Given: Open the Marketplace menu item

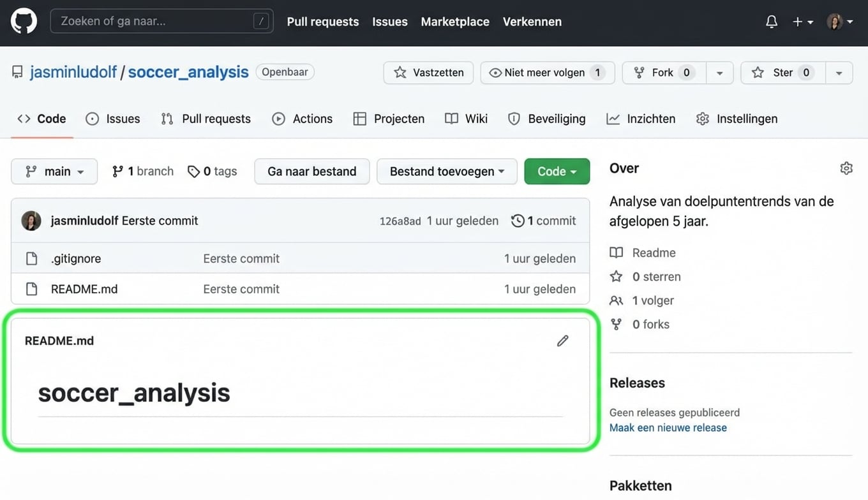Looking at the screenshot, I should [x=454, y=21].
